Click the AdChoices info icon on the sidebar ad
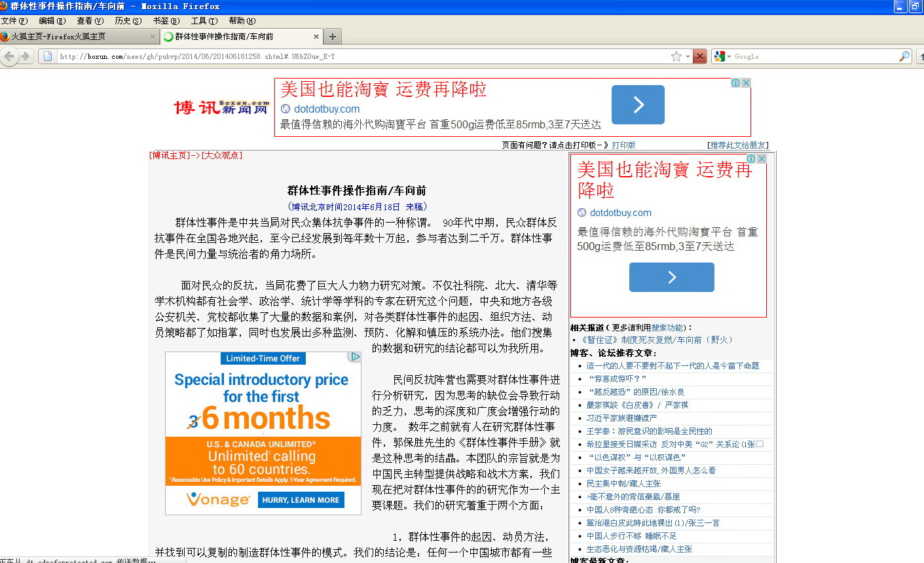Screen dimensions: 924x563 coord(751,159)
